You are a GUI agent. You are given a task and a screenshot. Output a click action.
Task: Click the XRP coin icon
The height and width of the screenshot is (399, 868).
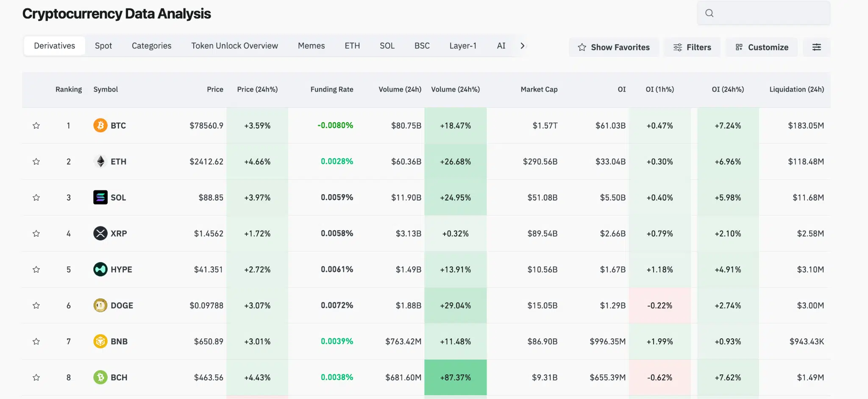pos(100,233)
